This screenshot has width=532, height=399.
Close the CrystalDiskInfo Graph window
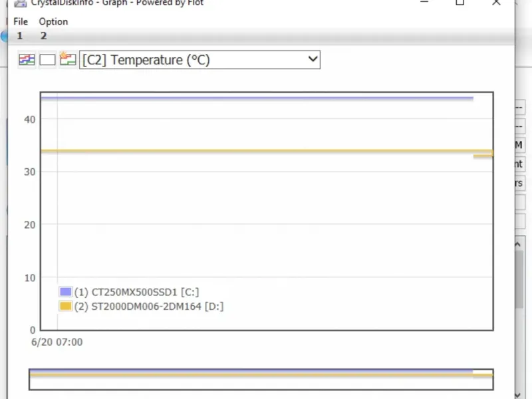tap(496, 3)
